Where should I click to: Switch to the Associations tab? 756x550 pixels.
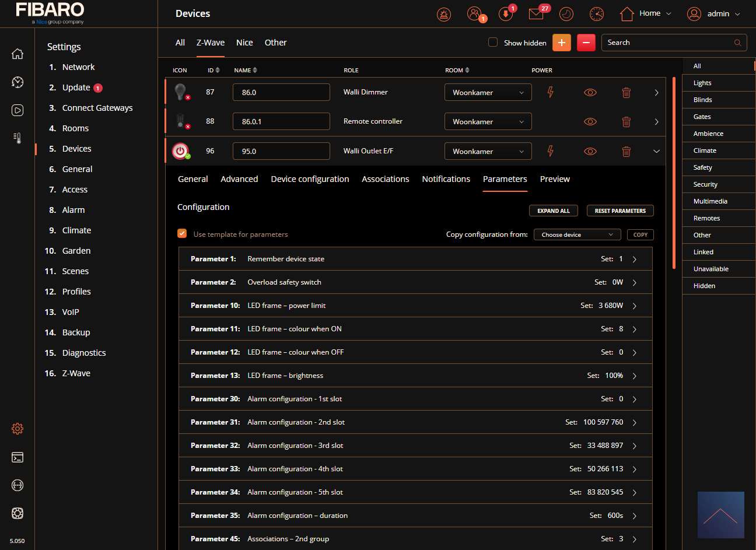tap(385, 179)
